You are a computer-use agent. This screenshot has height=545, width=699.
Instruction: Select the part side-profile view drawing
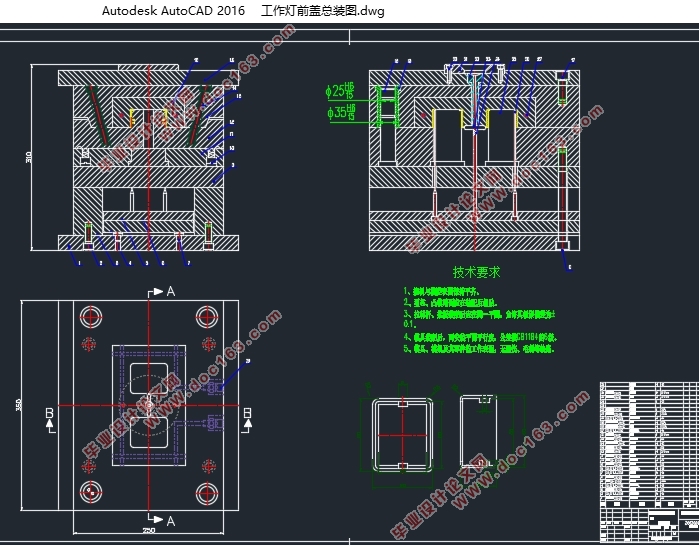pos(478,431)
